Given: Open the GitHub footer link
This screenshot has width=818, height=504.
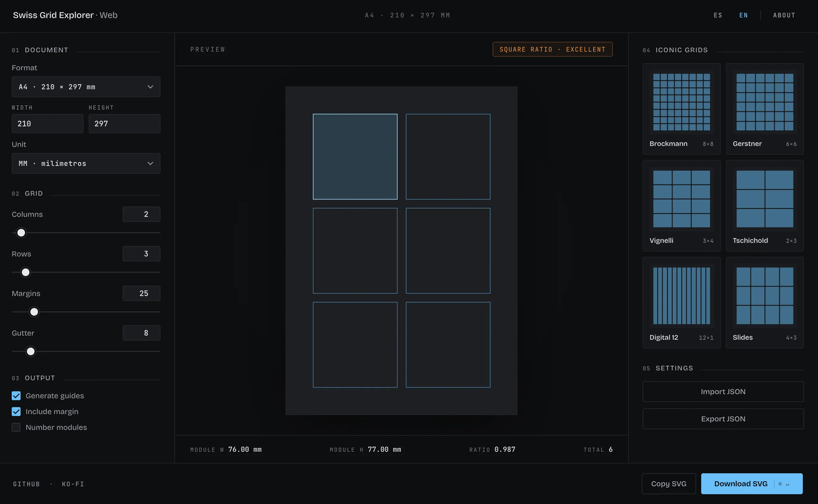Looking at the screenshot, I should pyautogui.click(x=27, y=484).
